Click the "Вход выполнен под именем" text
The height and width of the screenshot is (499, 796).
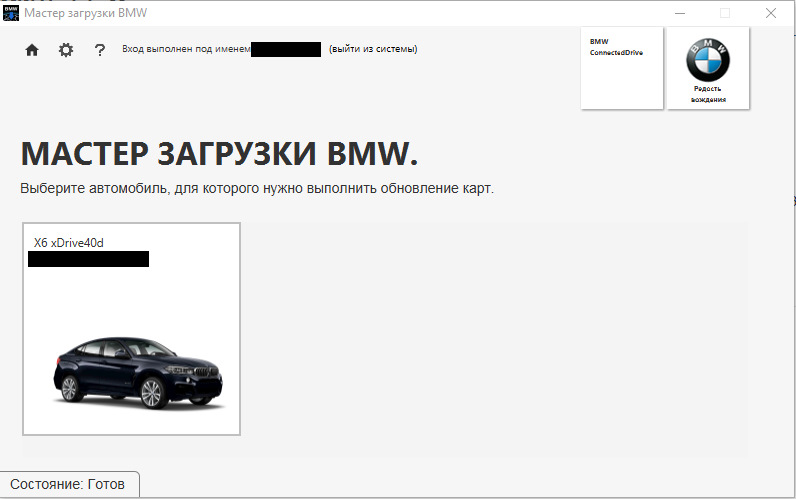coord(186,49)
